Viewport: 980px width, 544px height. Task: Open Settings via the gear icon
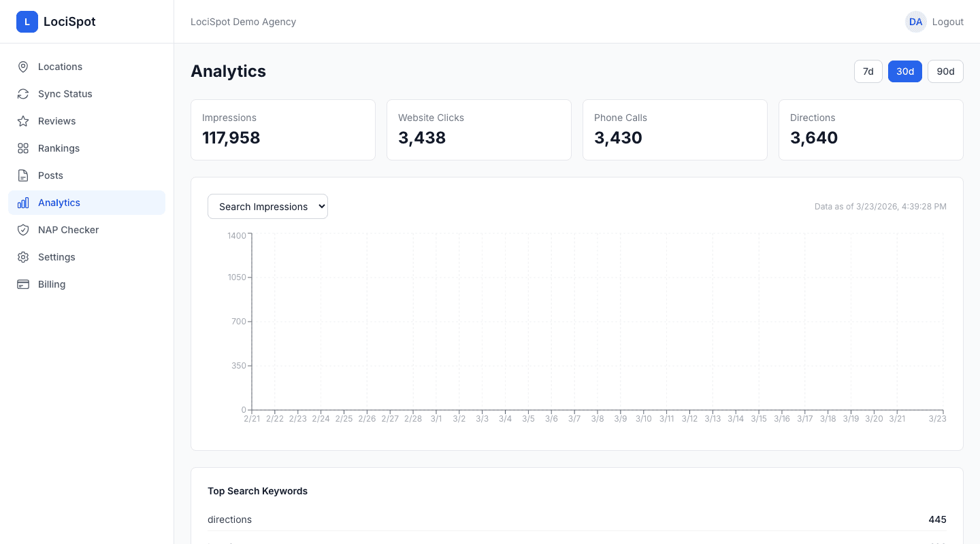click(22, 257)
